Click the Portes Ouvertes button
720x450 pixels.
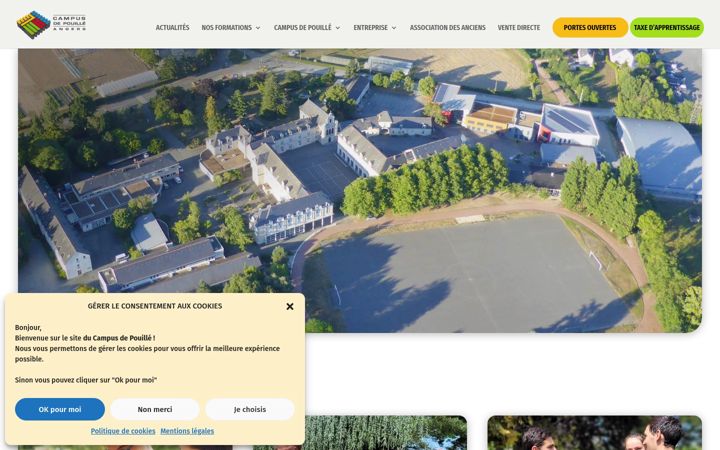click(x=590, y=28)
